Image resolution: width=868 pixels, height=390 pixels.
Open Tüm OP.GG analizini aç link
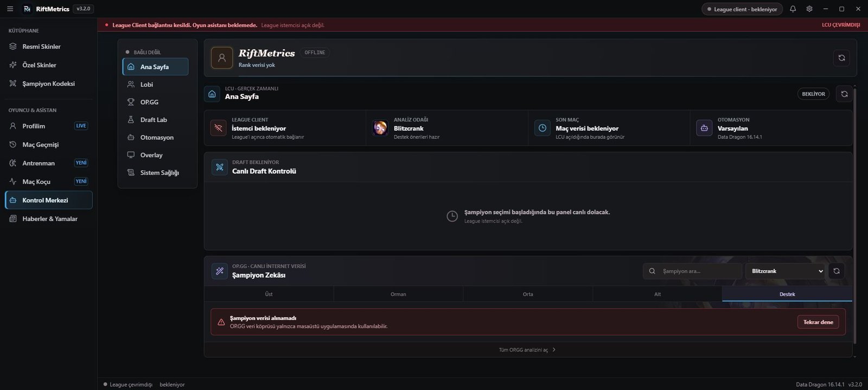527,350
